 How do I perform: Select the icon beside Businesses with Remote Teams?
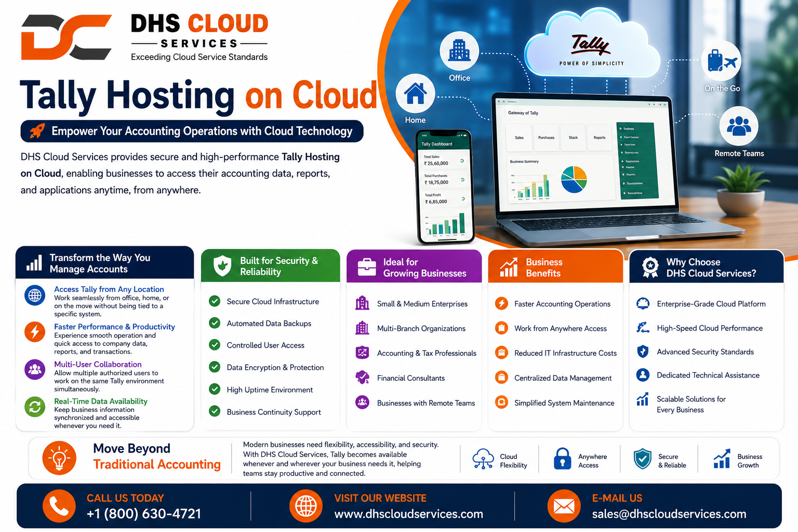coord(362,402)
